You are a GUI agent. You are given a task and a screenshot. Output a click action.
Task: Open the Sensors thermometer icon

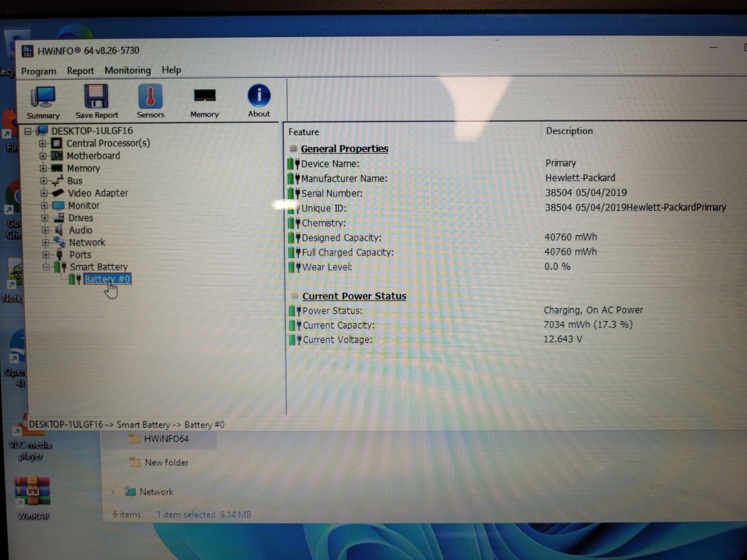point(150,96)
